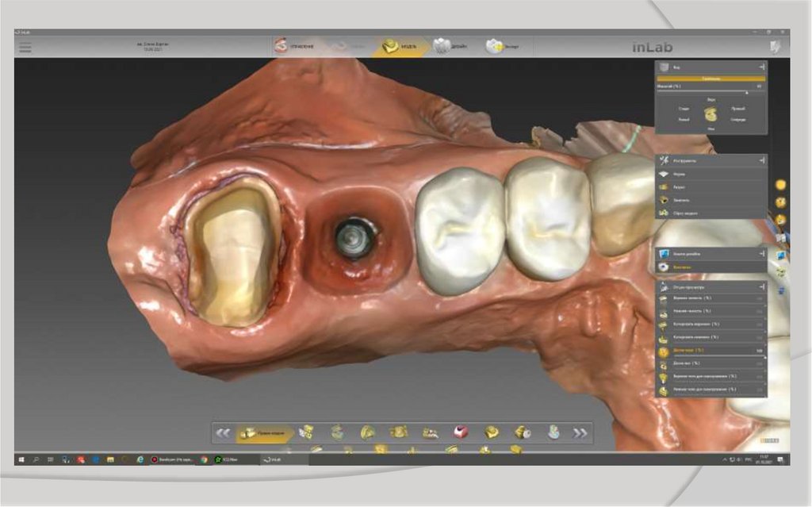The image size is (812, 507).
Task: Select the Reset model (Сброс модели) tool
Action: tap(711, 213)
